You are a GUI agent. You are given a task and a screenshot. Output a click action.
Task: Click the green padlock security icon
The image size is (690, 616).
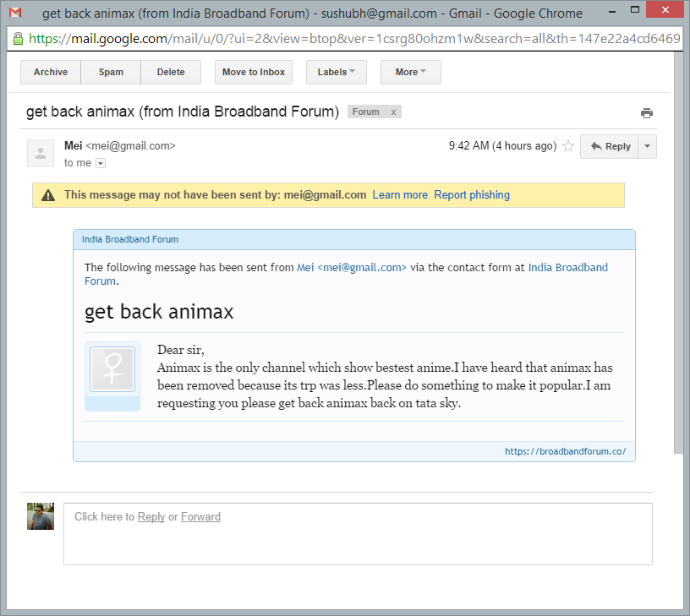point(18,39)
